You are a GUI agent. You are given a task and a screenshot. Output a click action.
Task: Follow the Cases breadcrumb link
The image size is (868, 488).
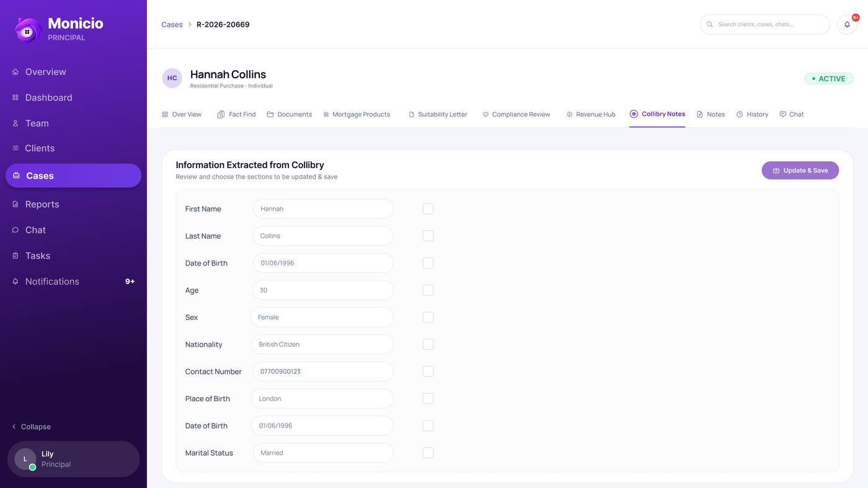coord(172,25)
